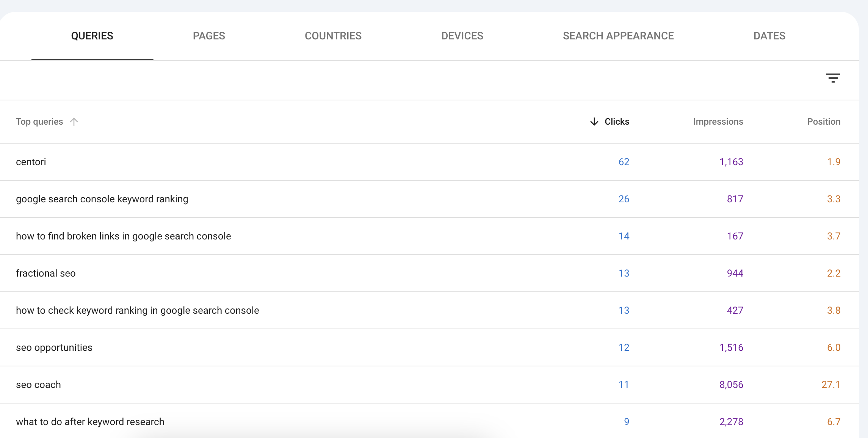Select the 'seo coach' query
Image resolution: width=868 pixels, height=438 pixels.
pos(38,384)
